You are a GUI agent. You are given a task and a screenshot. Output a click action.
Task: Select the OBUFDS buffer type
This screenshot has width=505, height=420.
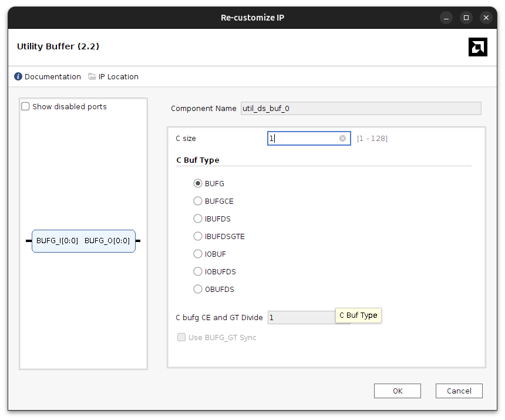[x=198, y=289]
